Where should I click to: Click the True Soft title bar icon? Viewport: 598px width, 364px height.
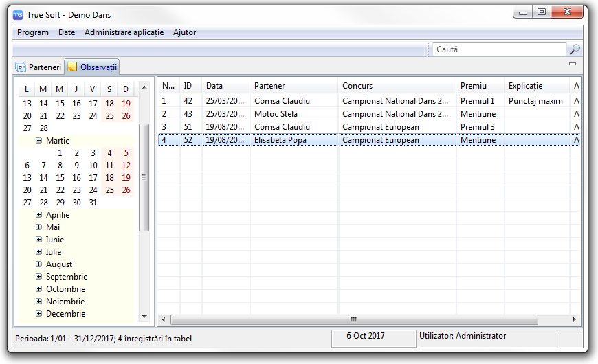pyautogui.click(x=18, y=14)
